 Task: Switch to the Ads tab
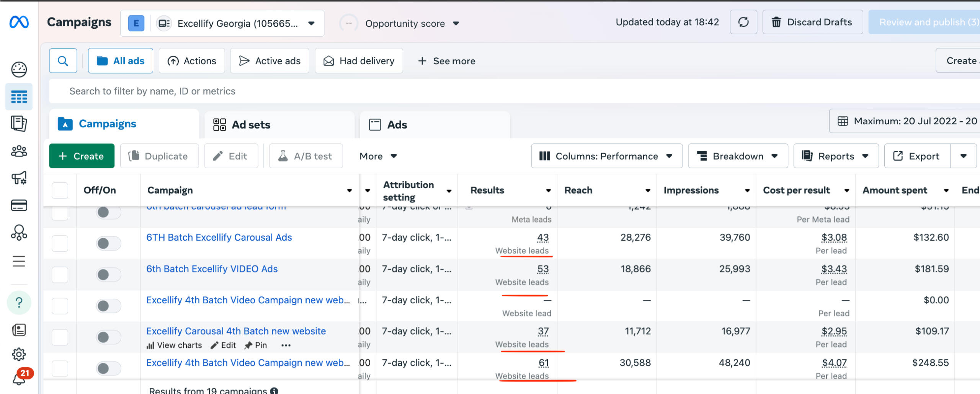(434, 125)
